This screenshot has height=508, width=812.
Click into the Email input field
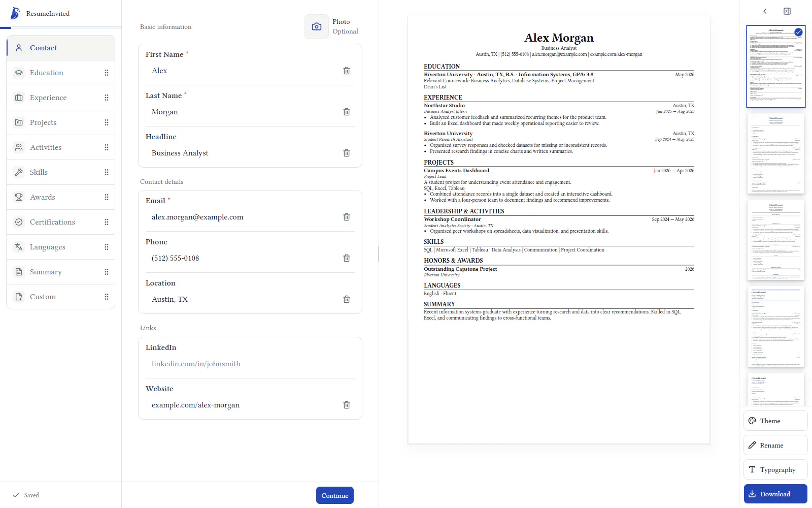[x=244, y=217]
